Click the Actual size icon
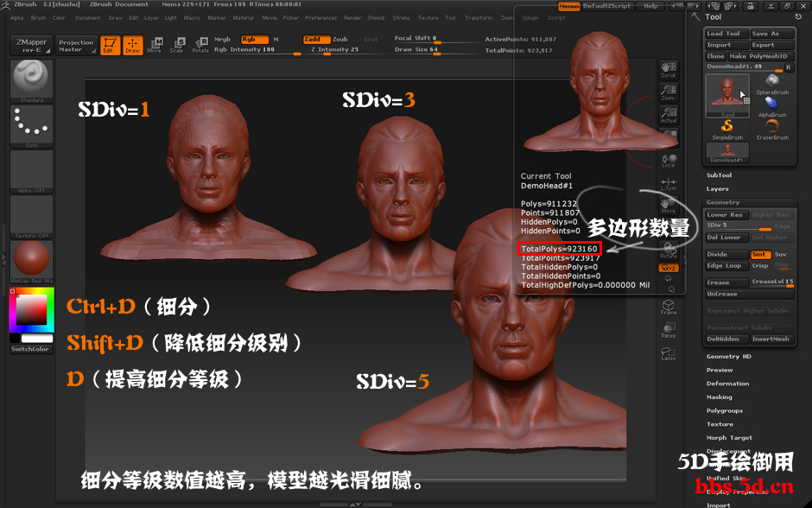The image size is (812, 508). point(669,115)
